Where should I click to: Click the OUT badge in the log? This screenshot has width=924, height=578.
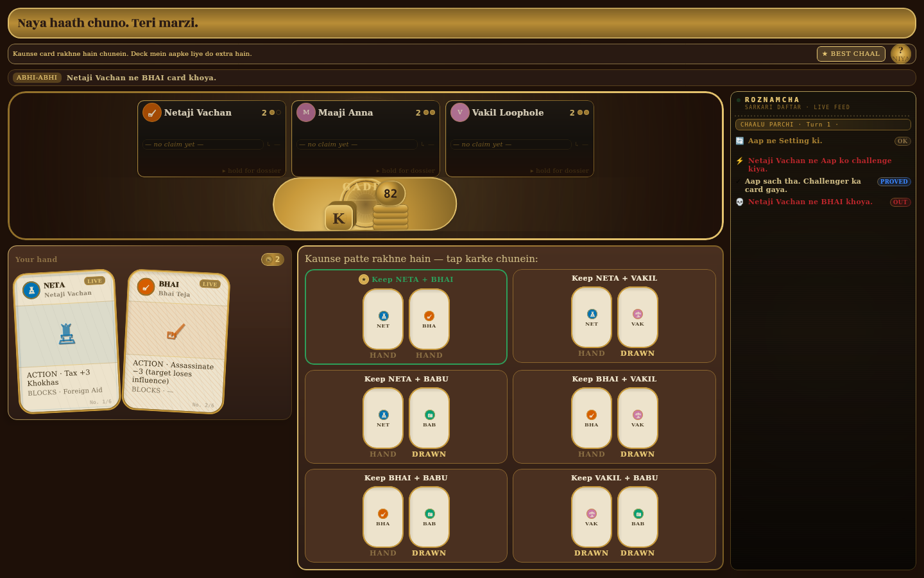(x=900, y=202)
